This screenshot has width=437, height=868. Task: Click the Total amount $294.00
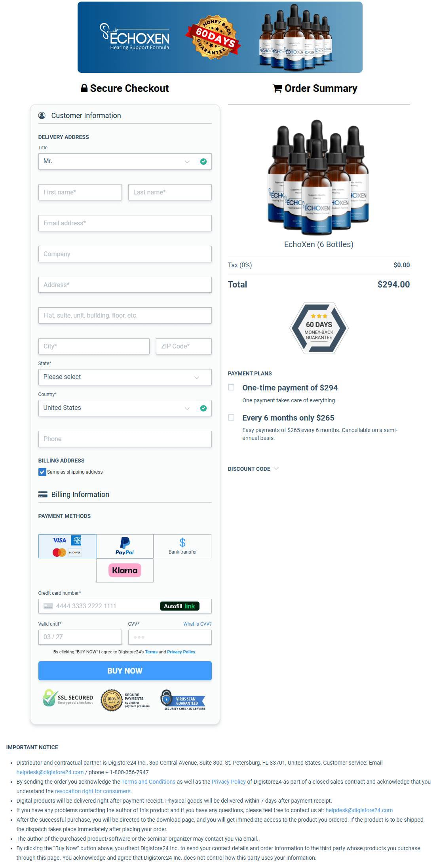pyautogui.click(x=393, y=284)
